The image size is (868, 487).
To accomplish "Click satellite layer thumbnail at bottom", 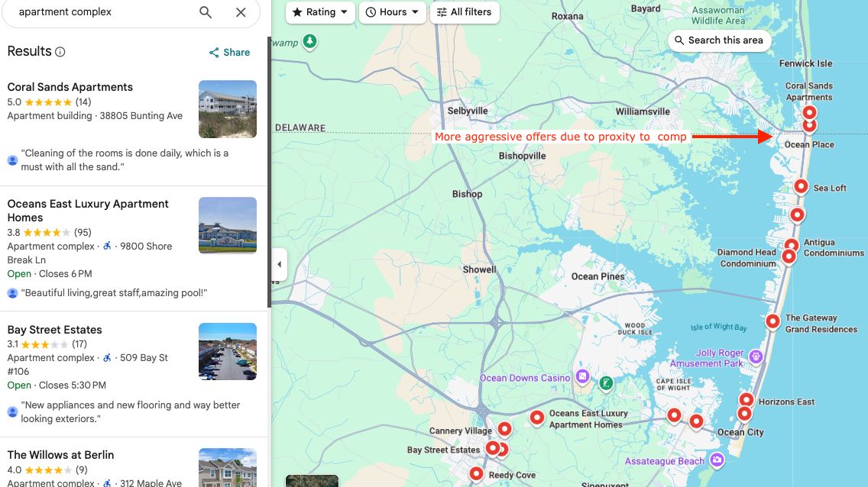I will (313, 481).
